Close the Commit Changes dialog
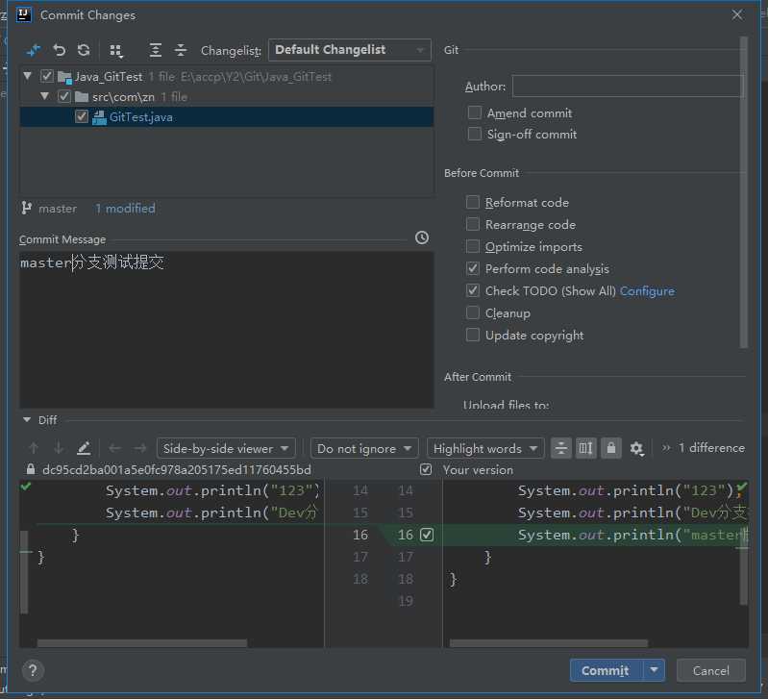Image resolution: width=768 pixels, height=700 pixels. click(737, 14)
